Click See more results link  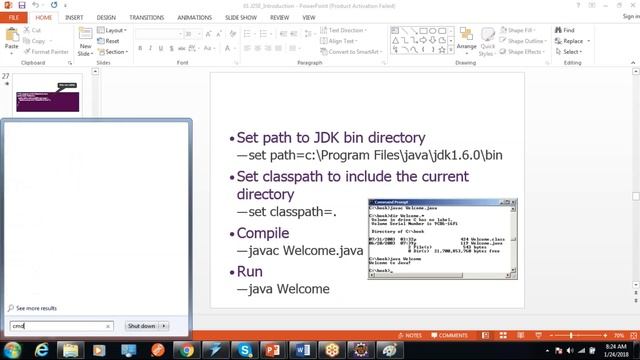pos(33,308)
